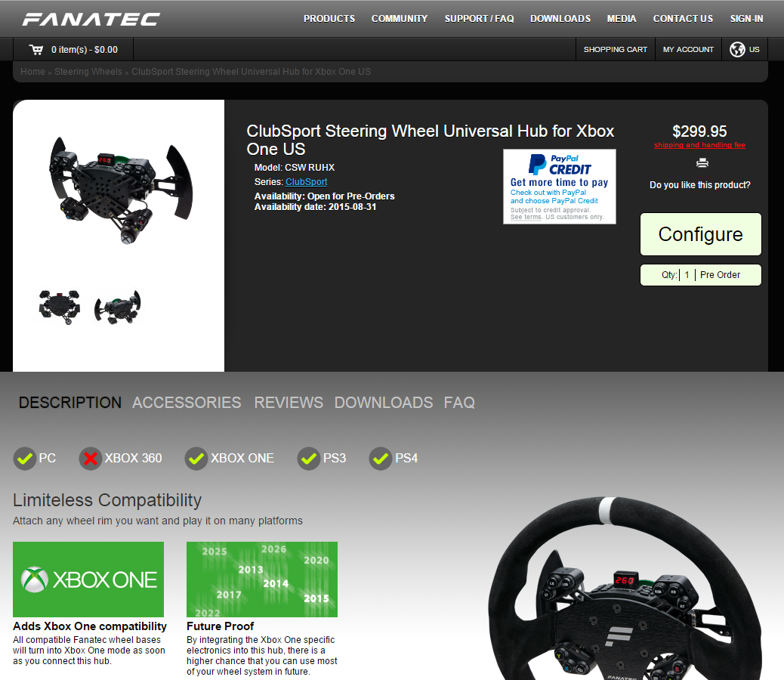Click 'Limiteless Compatibility' heading
Screen dimensions: 784x680
[x=107, y=500]
